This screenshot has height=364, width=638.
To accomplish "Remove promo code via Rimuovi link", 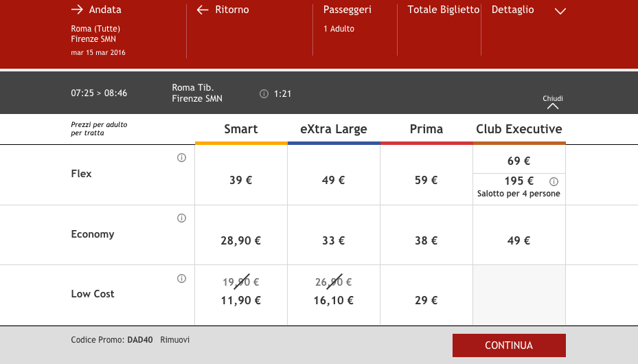I will [x=174, y=340].
